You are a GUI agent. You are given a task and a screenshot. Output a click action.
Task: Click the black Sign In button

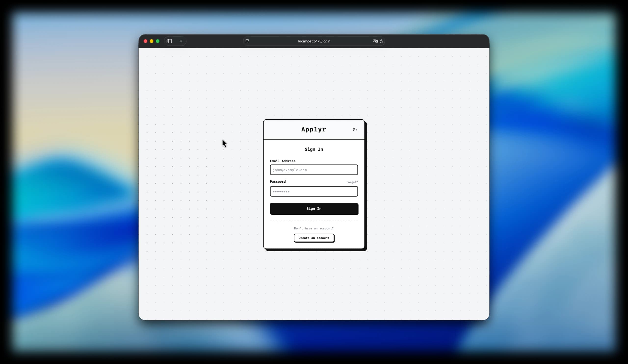pyautogui.click(x=314, y=209)
